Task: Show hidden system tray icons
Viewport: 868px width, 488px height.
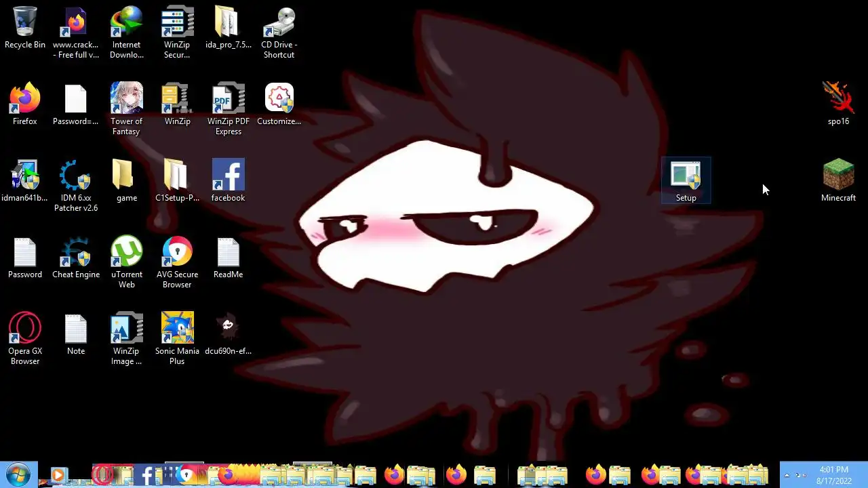Action: coord(787,475)
